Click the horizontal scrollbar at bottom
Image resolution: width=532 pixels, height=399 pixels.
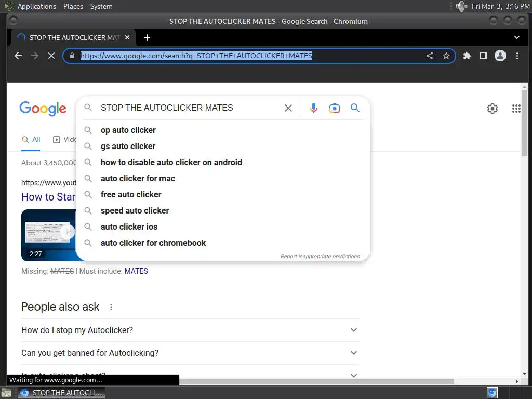pos(316,381)
